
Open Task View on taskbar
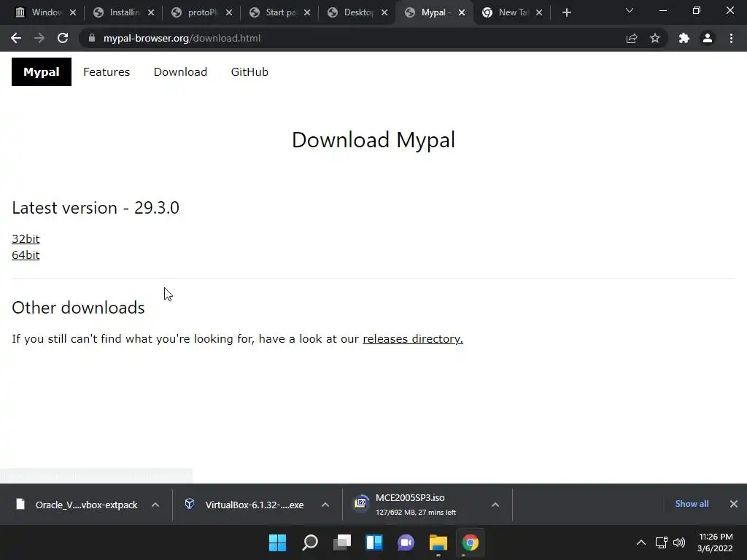(x=342, y=542)
